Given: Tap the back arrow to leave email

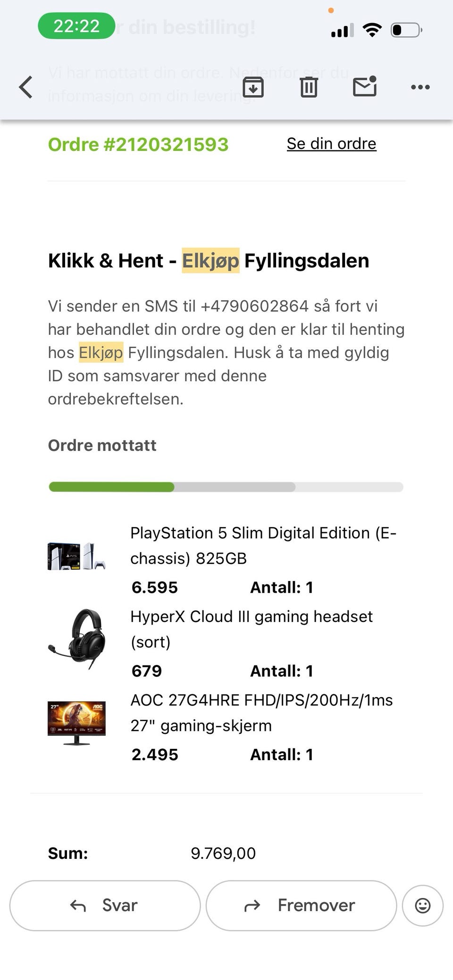Looking at the screenshot, I should 26,87.
